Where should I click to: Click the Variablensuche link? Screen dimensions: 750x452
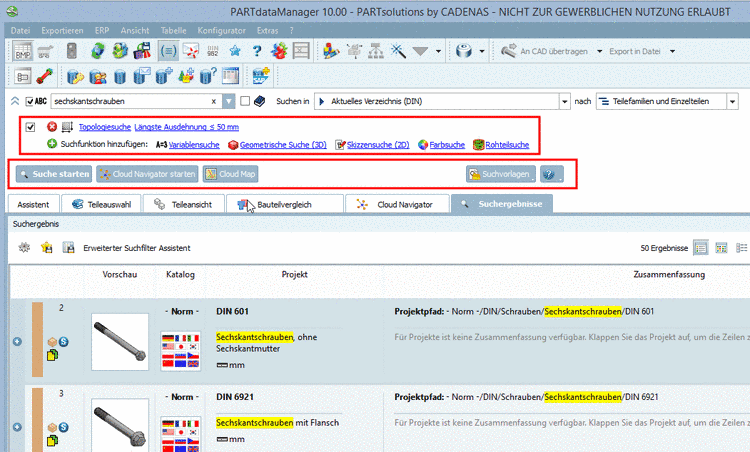coord(194,144)
